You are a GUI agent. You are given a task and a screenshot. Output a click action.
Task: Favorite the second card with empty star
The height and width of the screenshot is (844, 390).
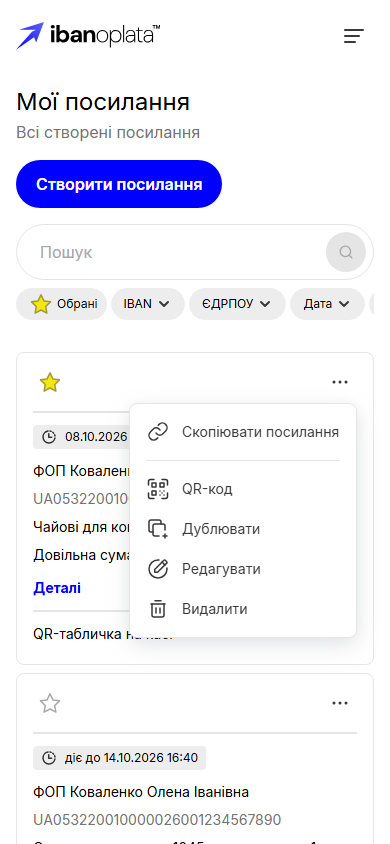tap(50, 704)
